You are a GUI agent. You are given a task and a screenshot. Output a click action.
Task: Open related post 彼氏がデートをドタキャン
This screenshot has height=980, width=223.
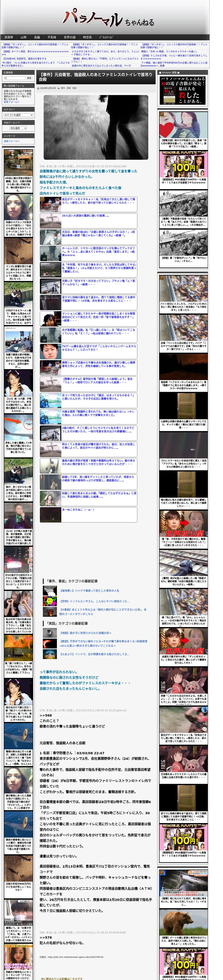[x=99, y=201]
